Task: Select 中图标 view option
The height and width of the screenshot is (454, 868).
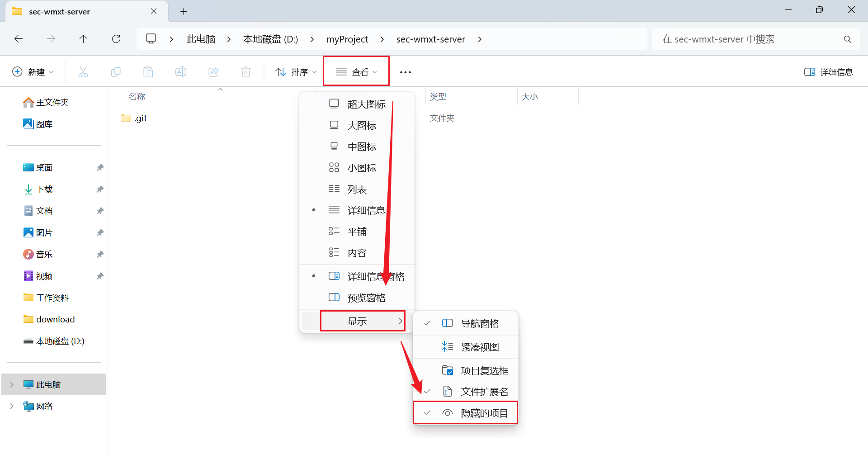Action: click(357, 147)
